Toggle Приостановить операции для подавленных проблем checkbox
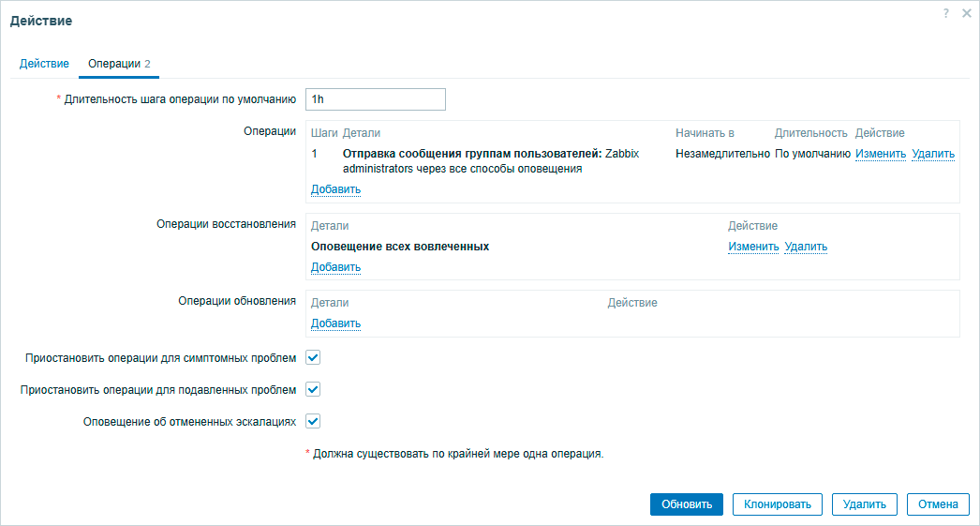 click(x=314, y=389)
